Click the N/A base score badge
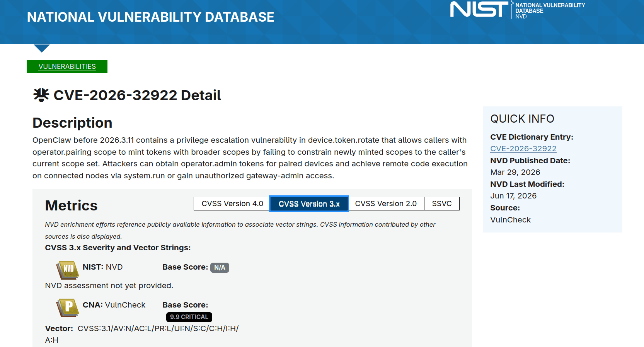 220,267
